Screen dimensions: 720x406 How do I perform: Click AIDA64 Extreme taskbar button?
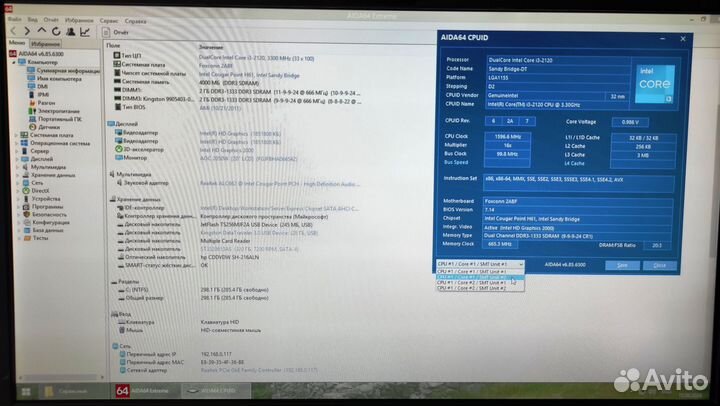coord(146,391)
